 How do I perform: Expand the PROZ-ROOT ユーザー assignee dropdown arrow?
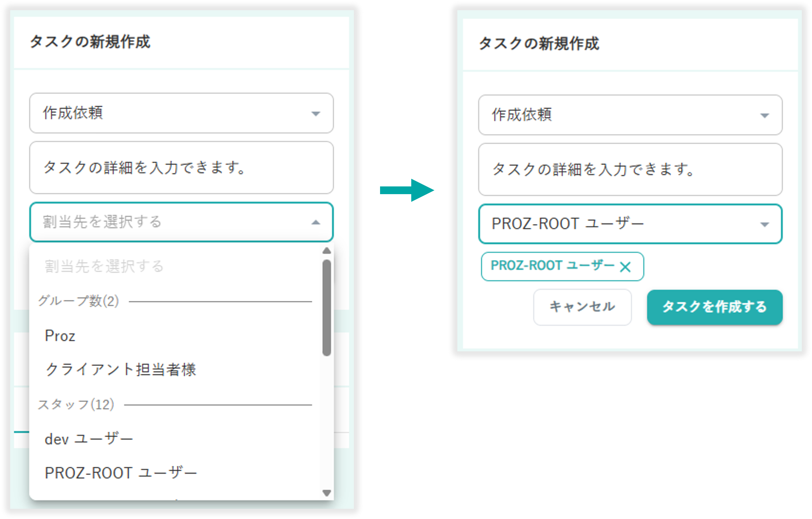pyautogui.click(x=765, y=224)
